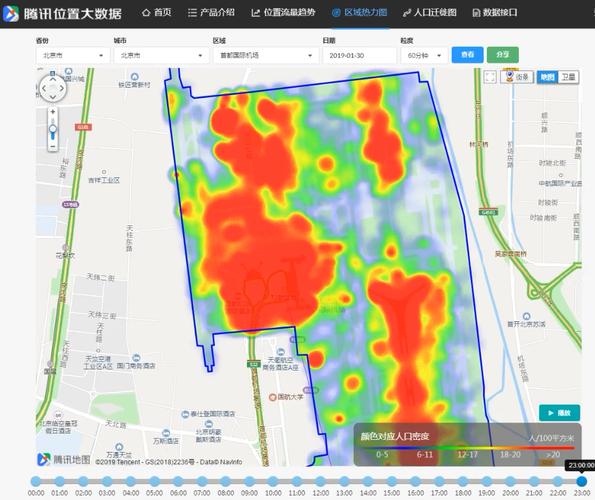This screenshot has width=595, height=500.
Task: Click the blue 查看 button
Action: pos(467,55)
